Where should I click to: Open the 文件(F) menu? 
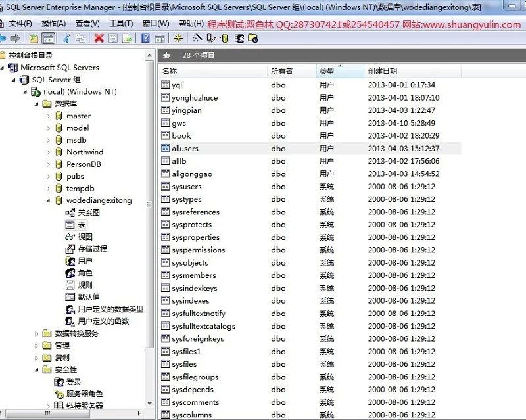pos(20,24)
